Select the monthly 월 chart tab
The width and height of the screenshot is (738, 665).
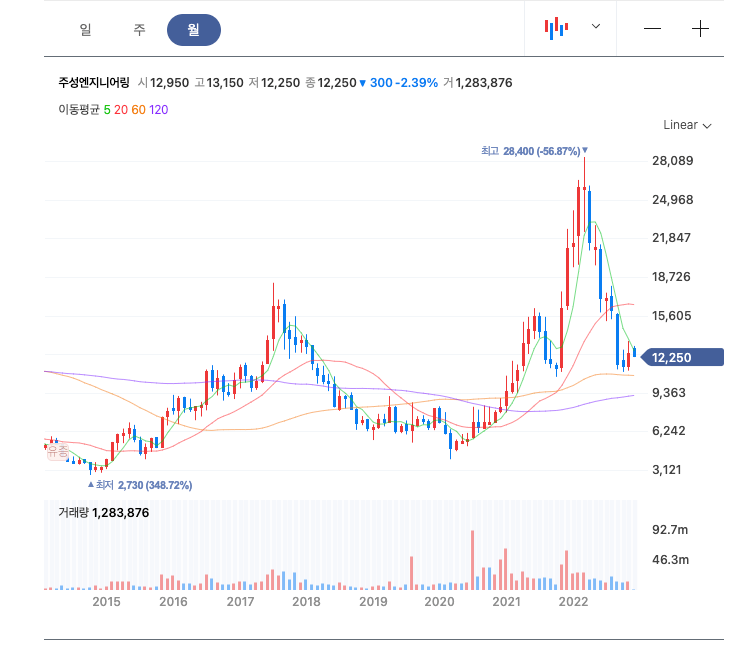click(x=194, y=30)
